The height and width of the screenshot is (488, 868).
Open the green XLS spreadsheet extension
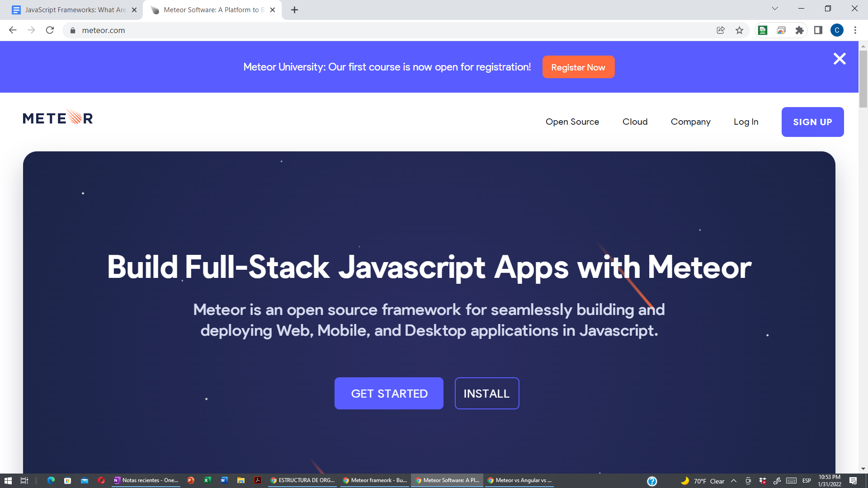pos(763,30)
